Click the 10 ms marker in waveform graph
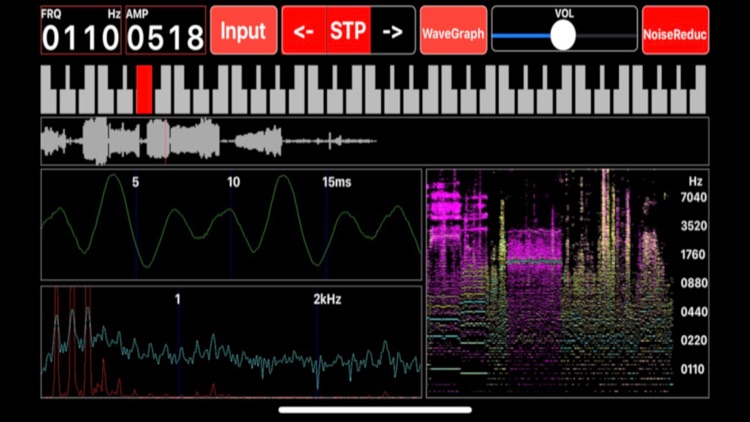750x422 pixels. 233,182
